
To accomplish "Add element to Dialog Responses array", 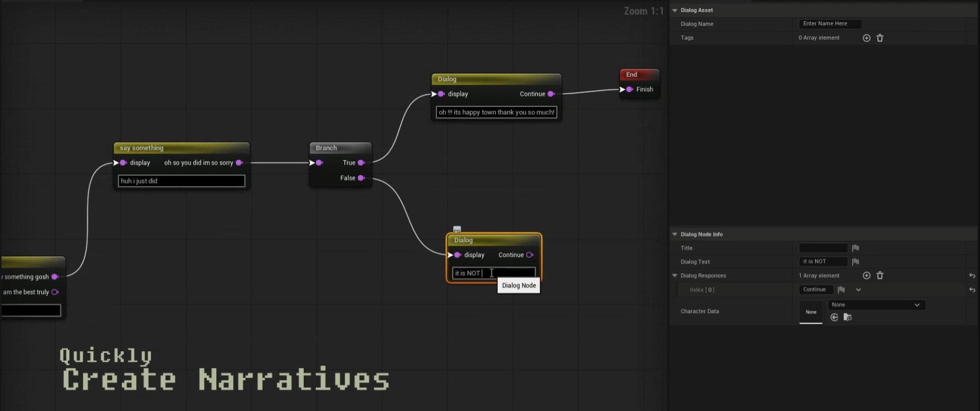I will click(x=867, y=275).
